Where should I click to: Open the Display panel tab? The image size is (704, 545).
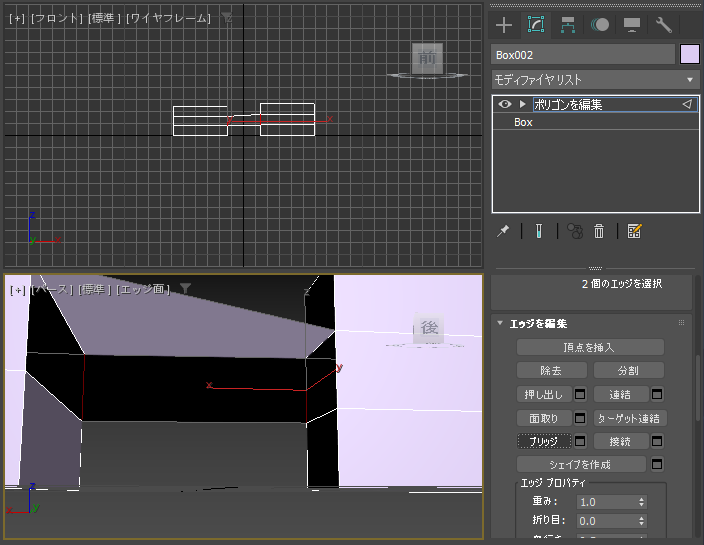pyautogui.click(x=632, y=25)
